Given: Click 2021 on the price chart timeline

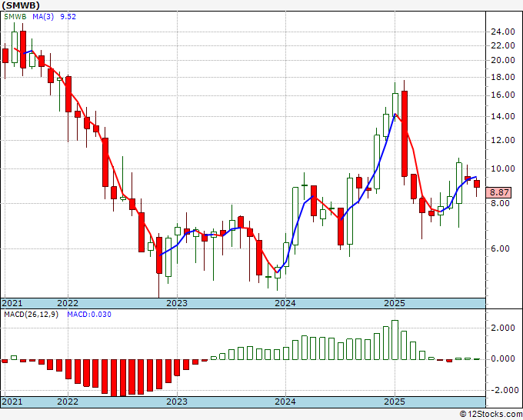Looking at the screenshot, I should coord(12,303).
